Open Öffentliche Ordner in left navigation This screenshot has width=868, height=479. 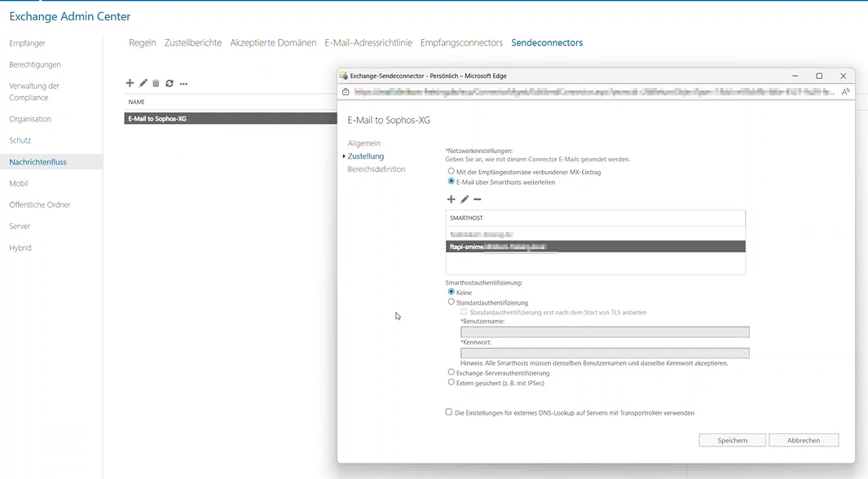pos(40,204)
